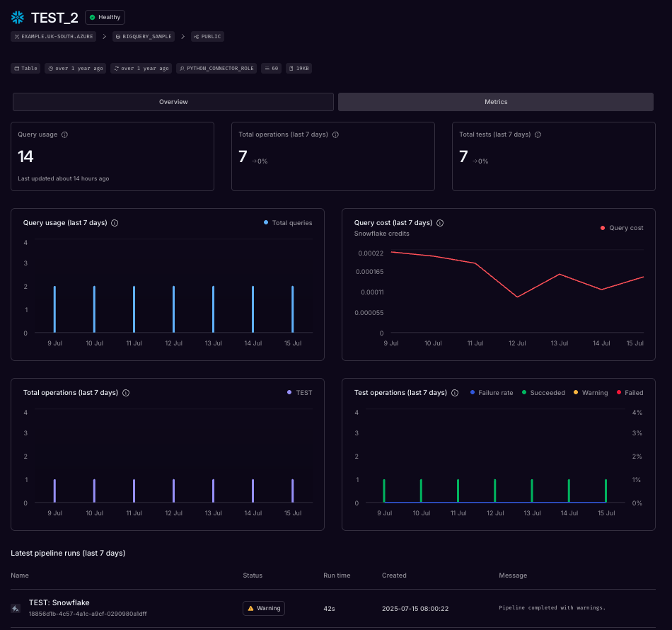Select the Metrics tab
Screen dimensions: 672x630
[x=495, y=101]
